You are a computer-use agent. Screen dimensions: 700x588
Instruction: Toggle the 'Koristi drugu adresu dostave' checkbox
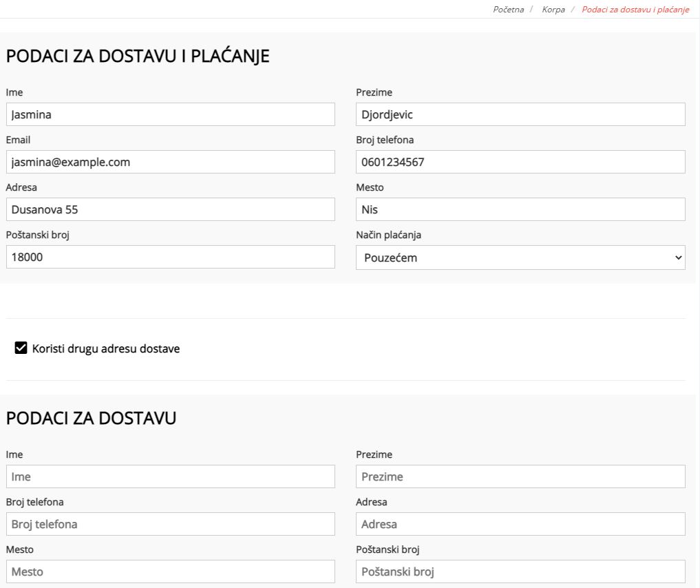(x=21, y=348)
